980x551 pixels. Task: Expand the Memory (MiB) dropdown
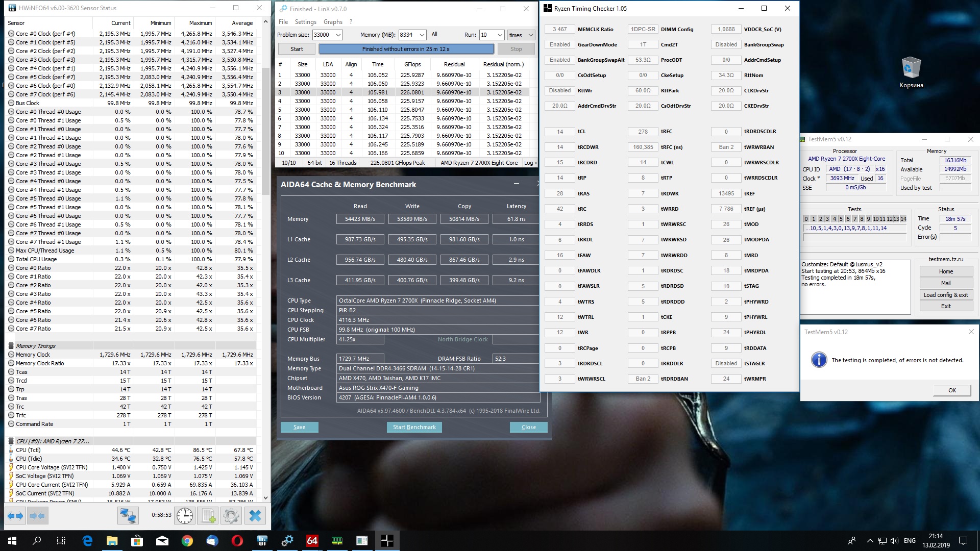[422, 35]
